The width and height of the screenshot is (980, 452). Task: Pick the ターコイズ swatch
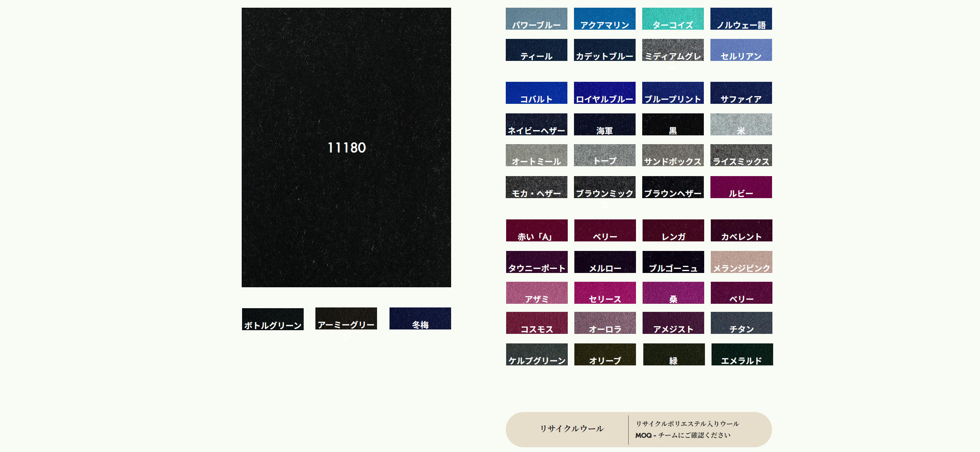pyautogui.click(x=672, y=19)
